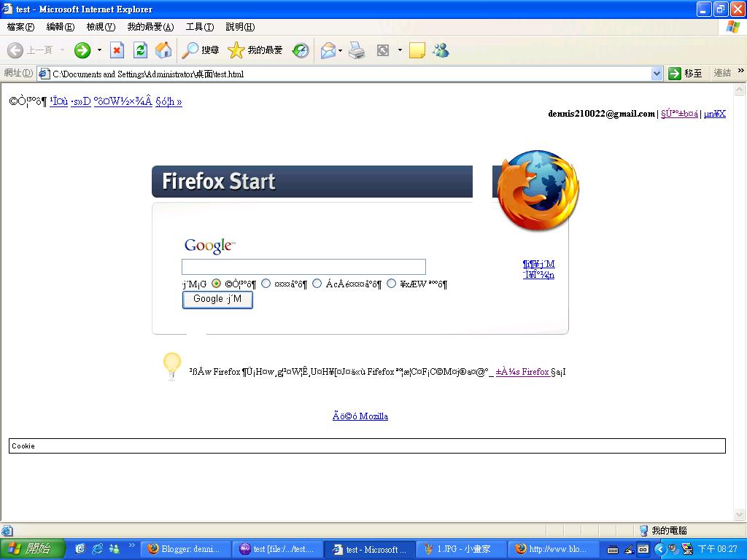Open the Mail button dropdown arrow
This screenshot has width=747, height=560.
point(340,50)
